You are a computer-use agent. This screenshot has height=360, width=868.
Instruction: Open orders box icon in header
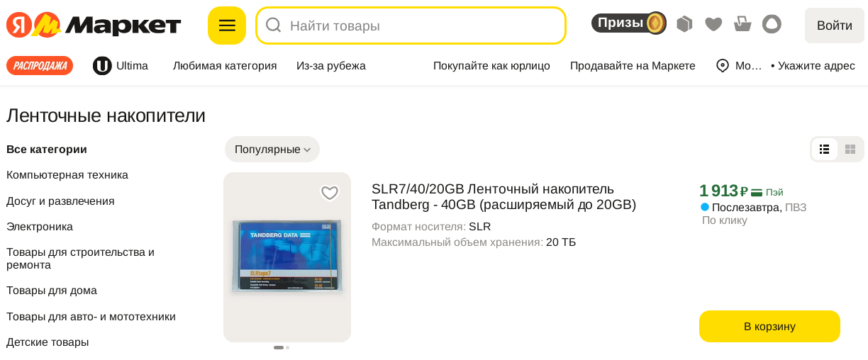(684, 24)
